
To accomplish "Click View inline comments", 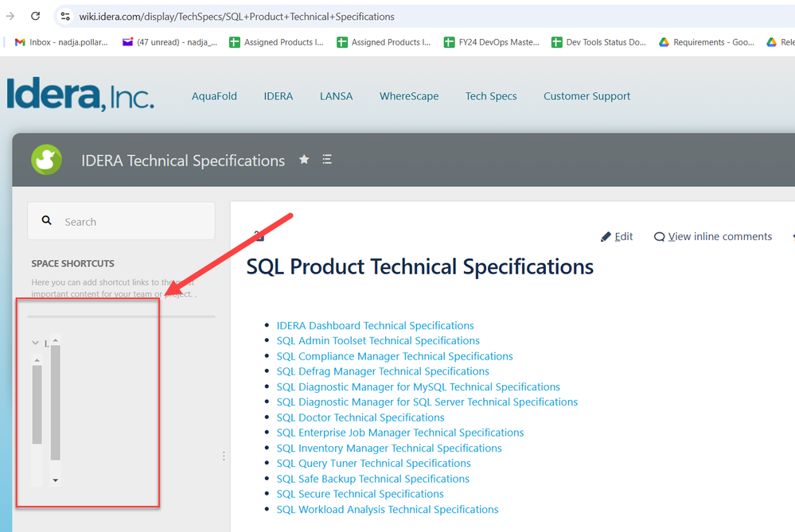I will point(713,237).
